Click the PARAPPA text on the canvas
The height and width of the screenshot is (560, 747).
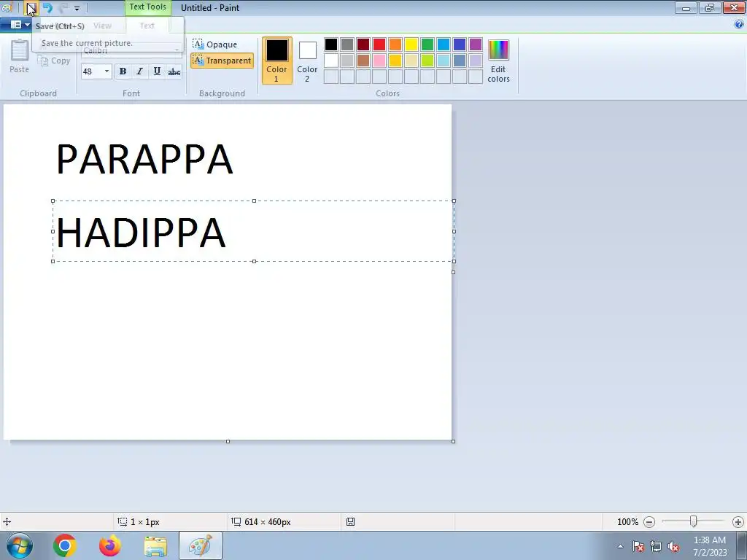[x=144, y=160]
